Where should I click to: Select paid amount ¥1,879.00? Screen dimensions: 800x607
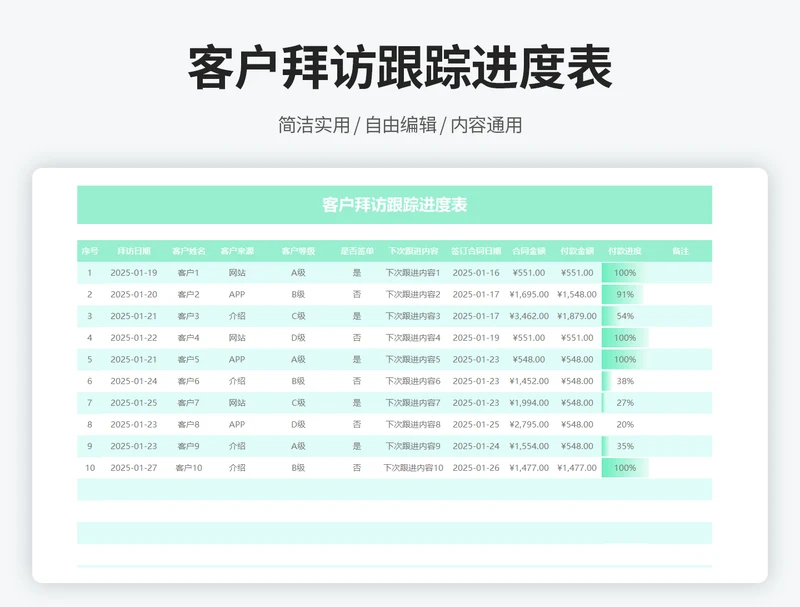click(577, 316)
